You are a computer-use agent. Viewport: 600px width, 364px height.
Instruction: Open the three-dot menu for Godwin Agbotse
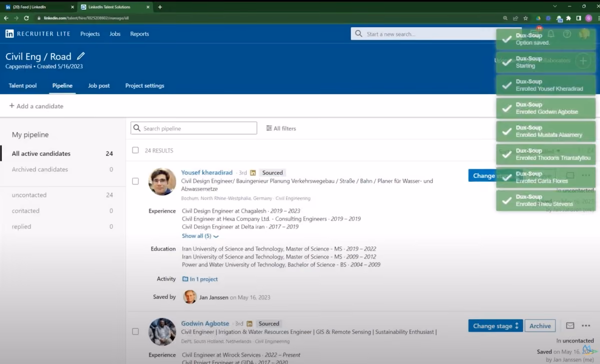(x=586, y=325)
